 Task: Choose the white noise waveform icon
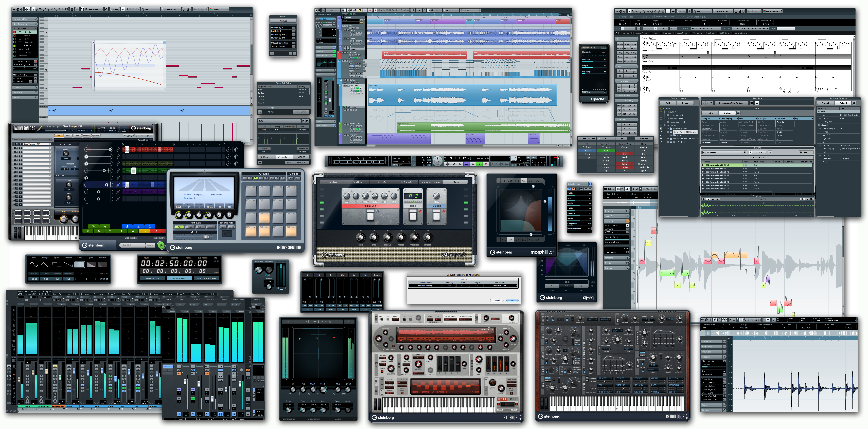pos(80,265)
